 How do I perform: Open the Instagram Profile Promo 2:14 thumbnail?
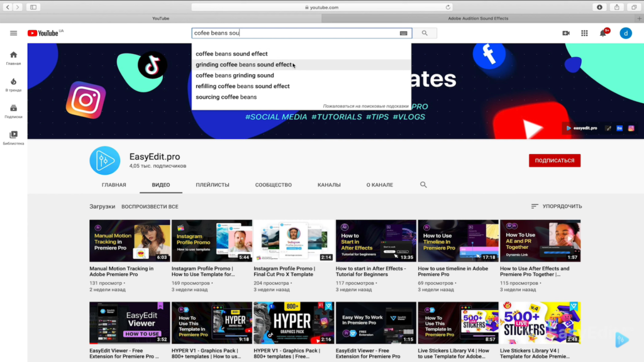point(294,241)
